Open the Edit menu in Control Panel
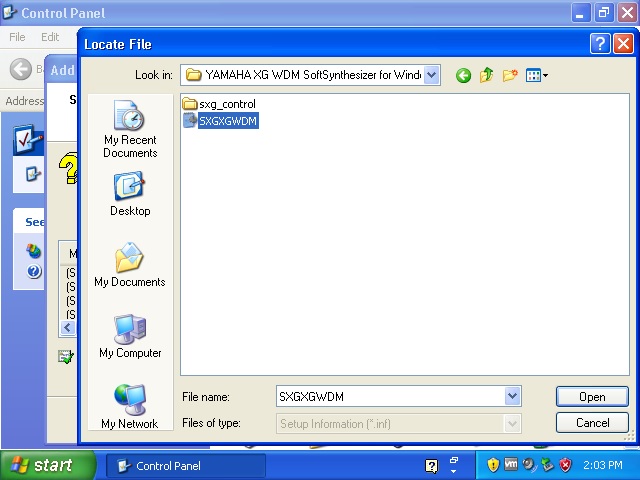 point(50,37)
